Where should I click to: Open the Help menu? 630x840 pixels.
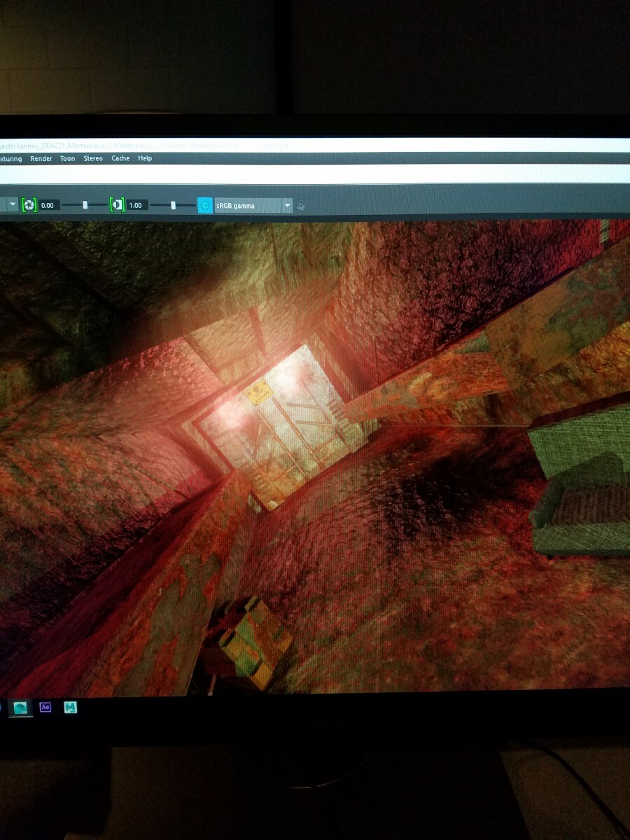coord(145,159)
